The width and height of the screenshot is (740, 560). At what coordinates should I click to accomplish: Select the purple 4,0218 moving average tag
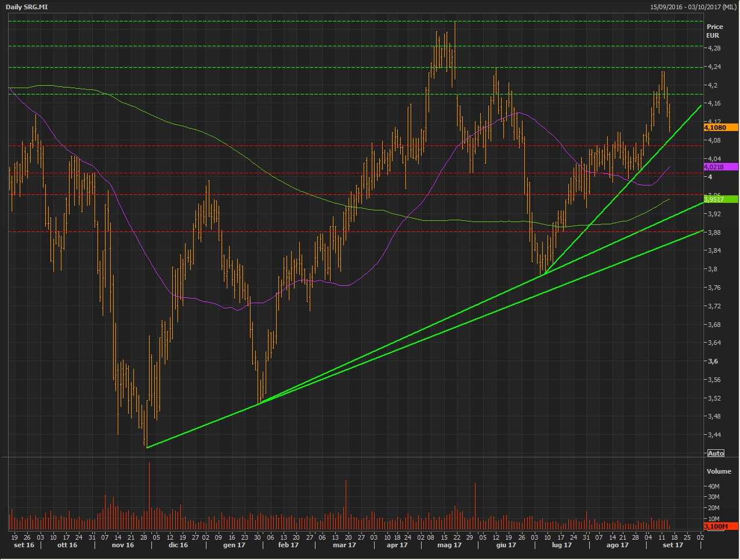tap(720, 167)
